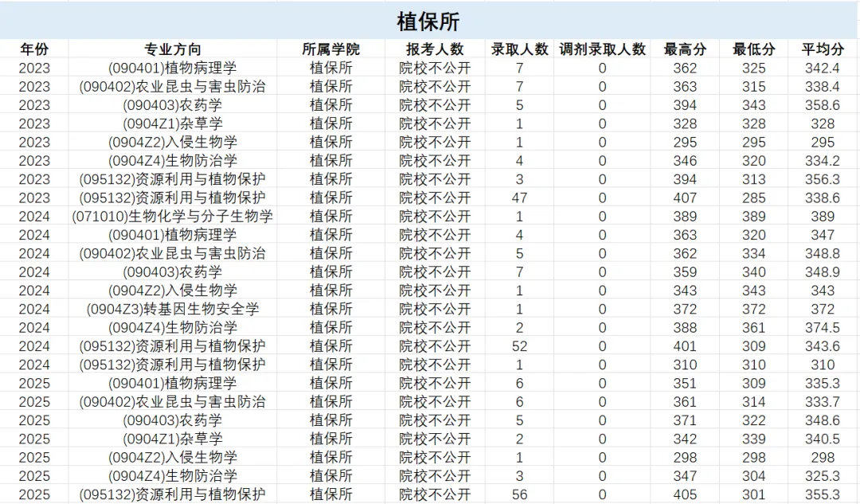Select average score cell 348.9

[823, 272]
